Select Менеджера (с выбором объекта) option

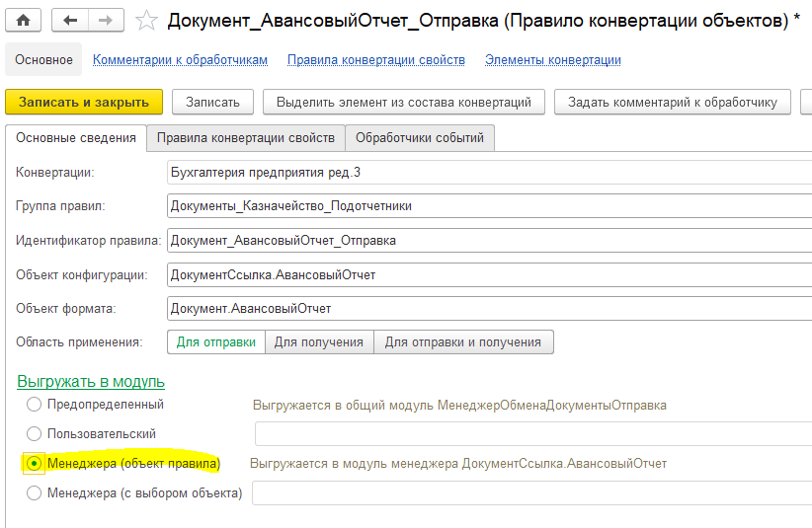pos(35,492)
